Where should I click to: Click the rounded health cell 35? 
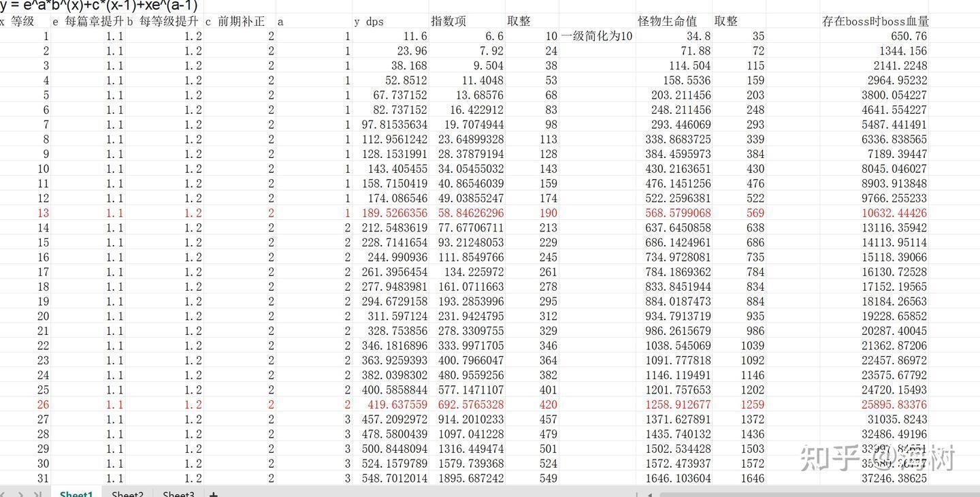(x=739, y=36)
